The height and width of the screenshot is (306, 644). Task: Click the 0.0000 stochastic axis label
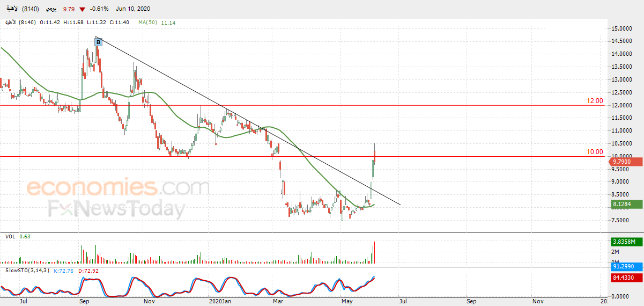(621, 296)
